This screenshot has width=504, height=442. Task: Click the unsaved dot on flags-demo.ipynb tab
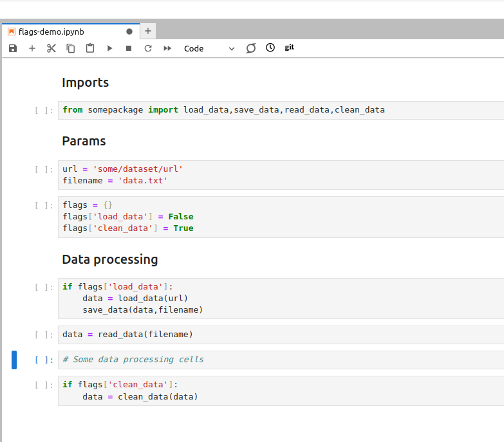129,32
